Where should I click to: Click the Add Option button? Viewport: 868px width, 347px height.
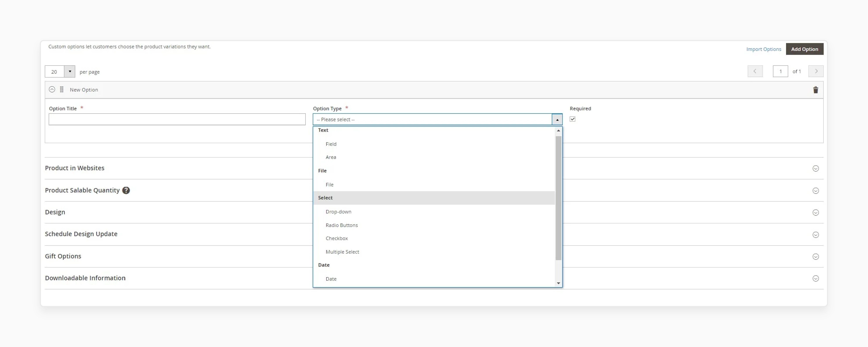tap(805, 49)
